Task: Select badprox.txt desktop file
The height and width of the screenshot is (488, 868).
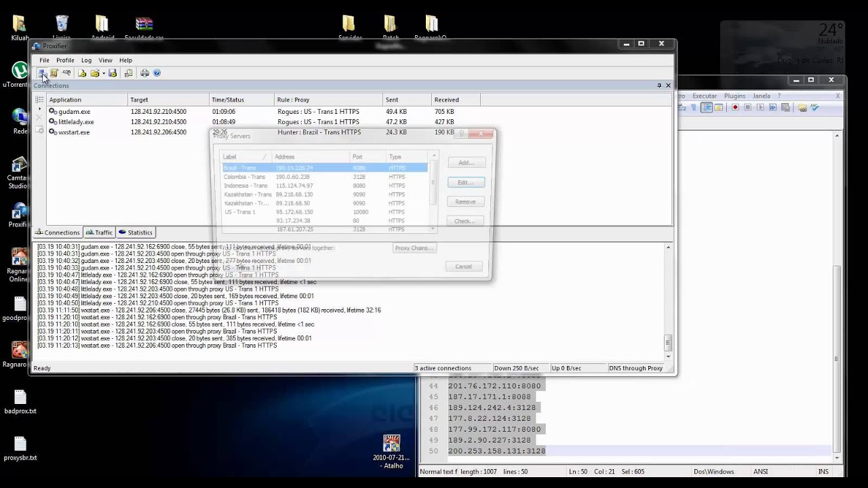Action: [20, 401]
